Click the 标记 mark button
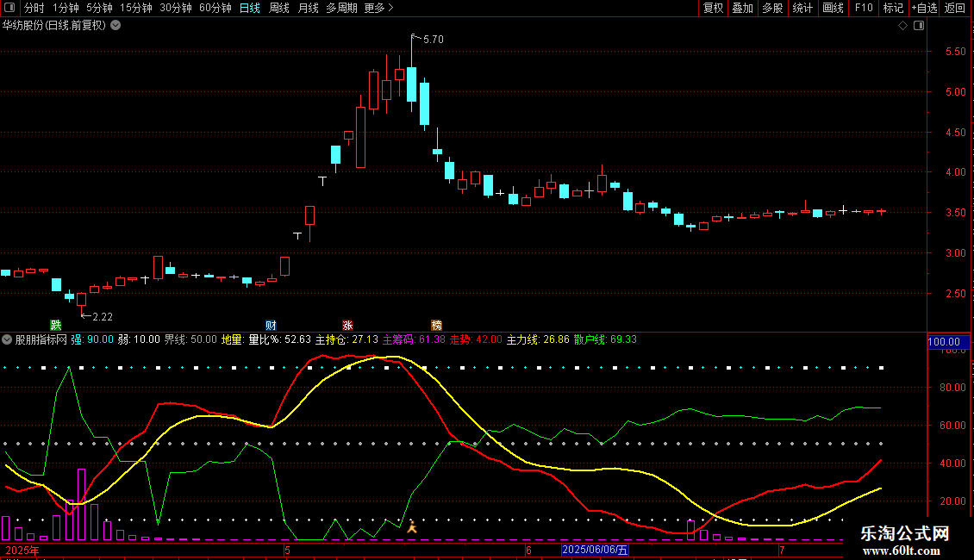This screenshot has width=974, height=560. tap(893, 8)
